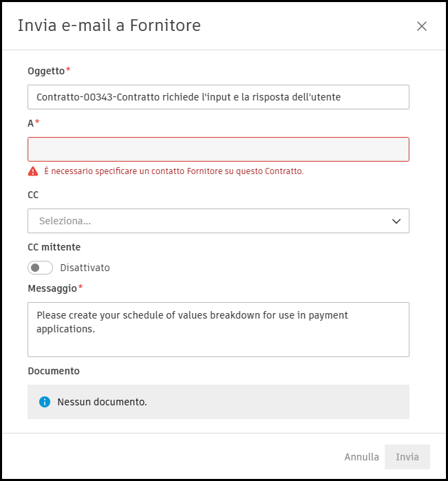Screen dimensions: 448x481
Task: Click into the empty A recipient field
Action: 218,149
